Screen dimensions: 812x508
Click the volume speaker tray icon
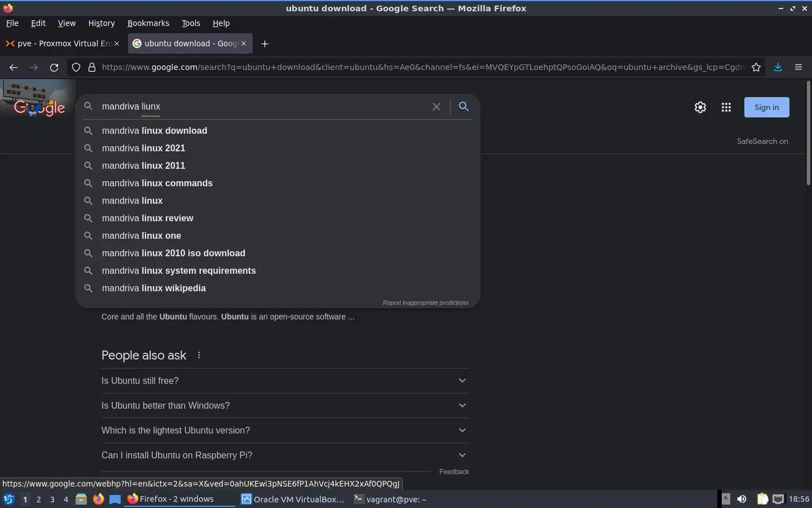click(742, 499)
